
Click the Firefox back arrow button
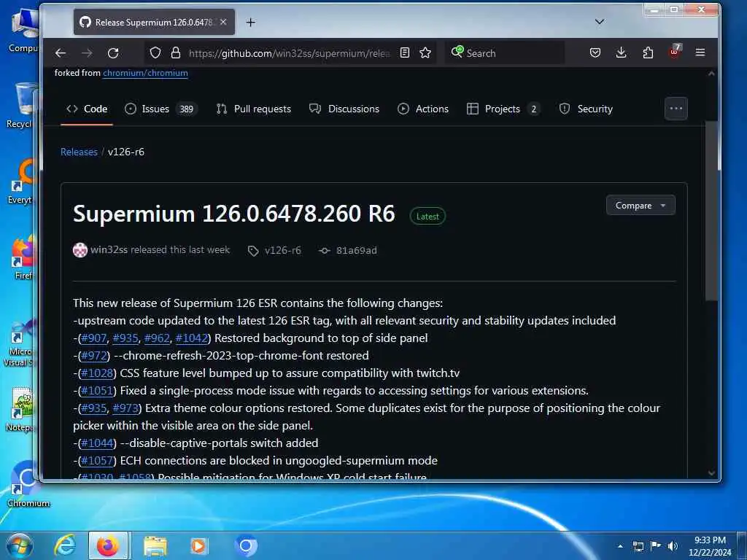click(61, 52)
